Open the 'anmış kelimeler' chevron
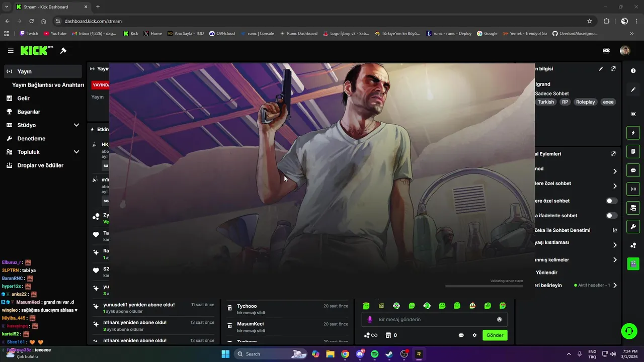Viewport: 644px width, 362px height. (x=614, y=260)
